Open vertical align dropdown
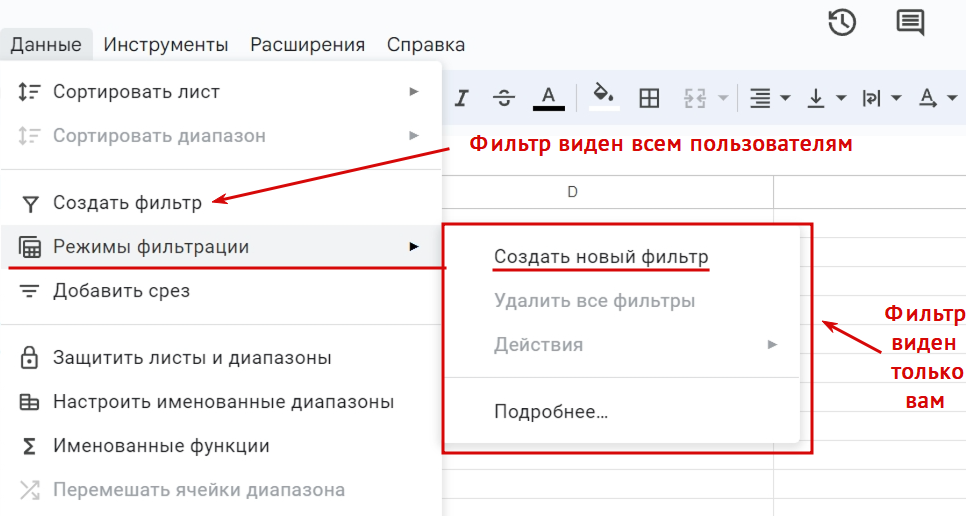Viewport: 976px width, 532px height. (826, 98)
